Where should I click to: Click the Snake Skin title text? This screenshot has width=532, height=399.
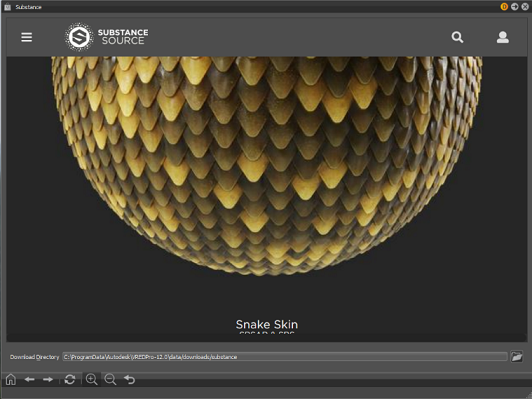pos(267,324)
